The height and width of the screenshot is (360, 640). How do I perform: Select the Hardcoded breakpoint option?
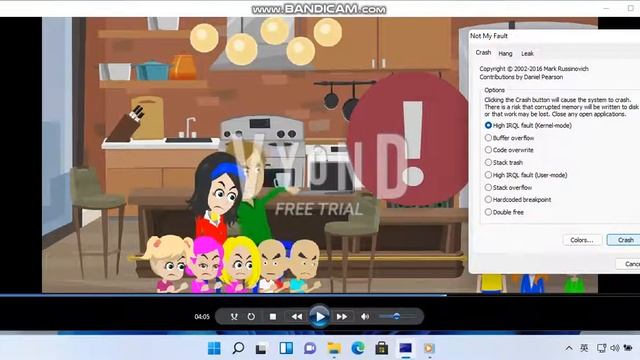518,200
